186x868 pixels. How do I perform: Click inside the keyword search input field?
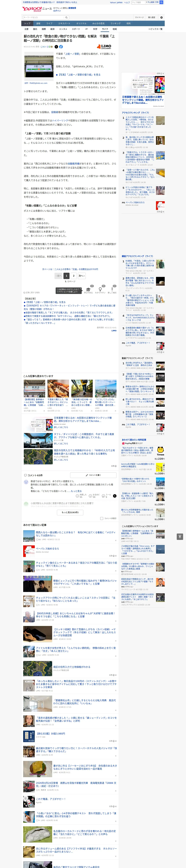(x=43, y=17)
